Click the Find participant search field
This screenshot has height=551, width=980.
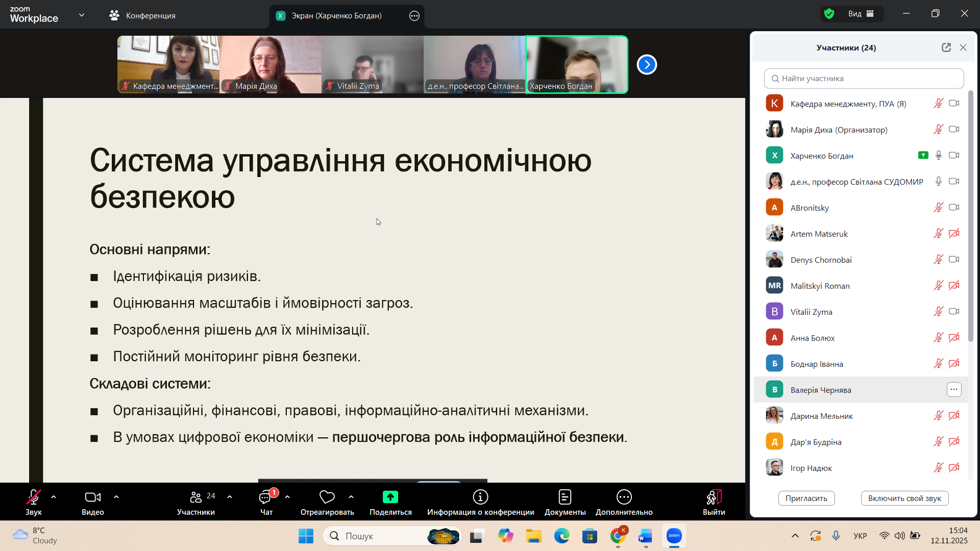[x=864, y=79]
